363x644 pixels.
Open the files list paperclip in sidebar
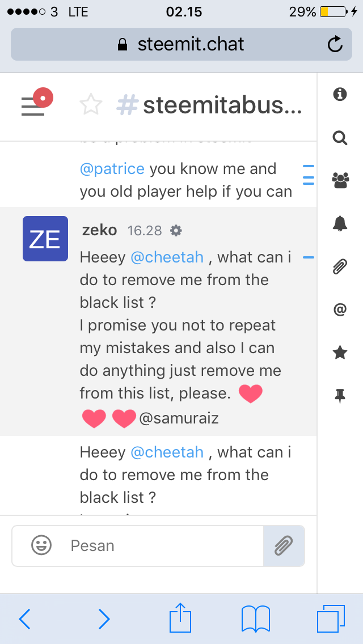click(340, 266)
